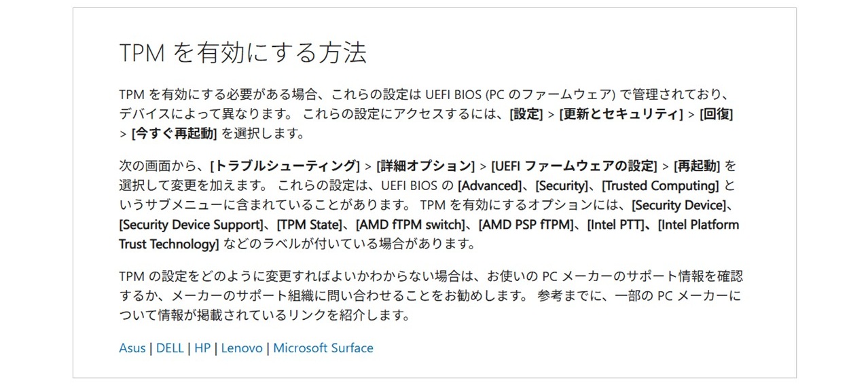Viewport: 868px width, 387px height.
Task: Click the bold [トラブルシューティング] label
Action: point(285,166)
